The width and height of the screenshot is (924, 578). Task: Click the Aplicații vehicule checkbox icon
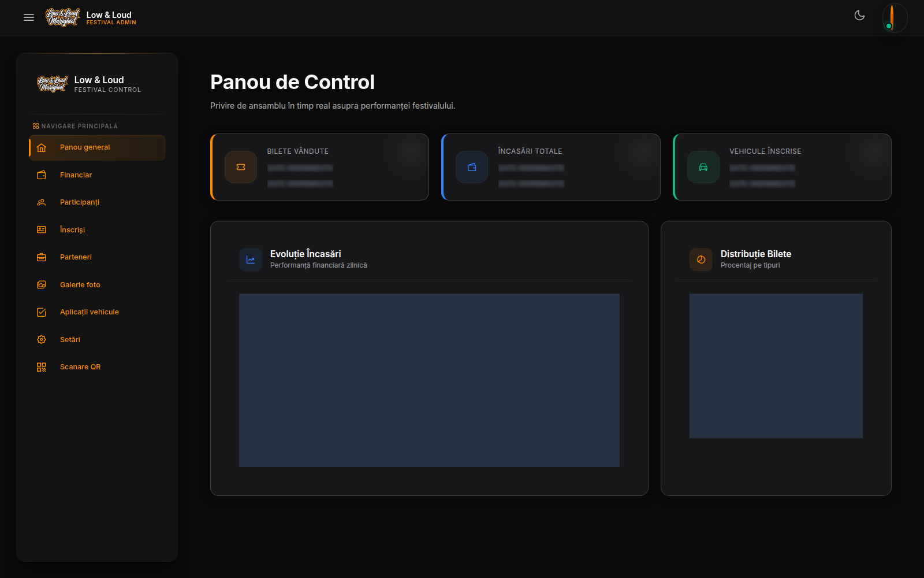pos(42,312)
